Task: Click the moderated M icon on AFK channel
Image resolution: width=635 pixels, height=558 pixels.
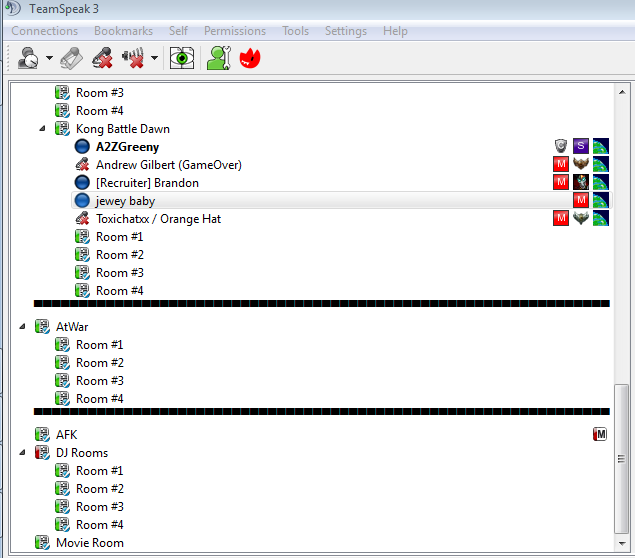Action: click(x=600, y=434)
